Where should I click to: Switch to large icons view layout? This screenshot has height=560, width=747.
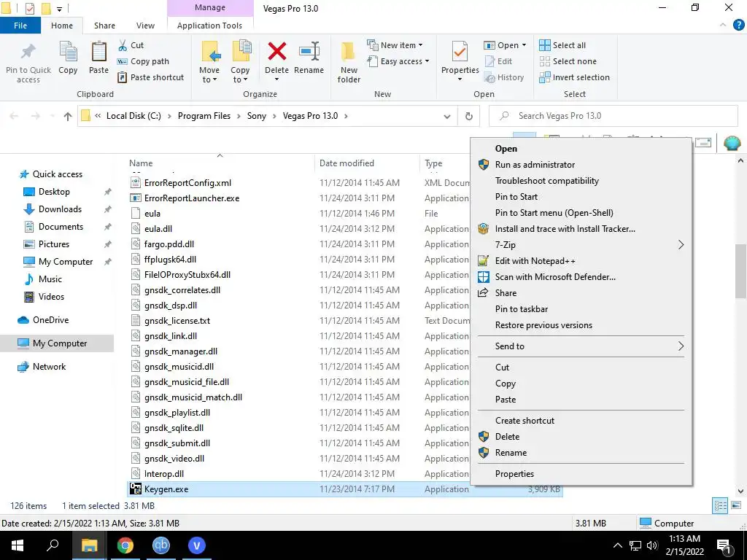[736, 506]
